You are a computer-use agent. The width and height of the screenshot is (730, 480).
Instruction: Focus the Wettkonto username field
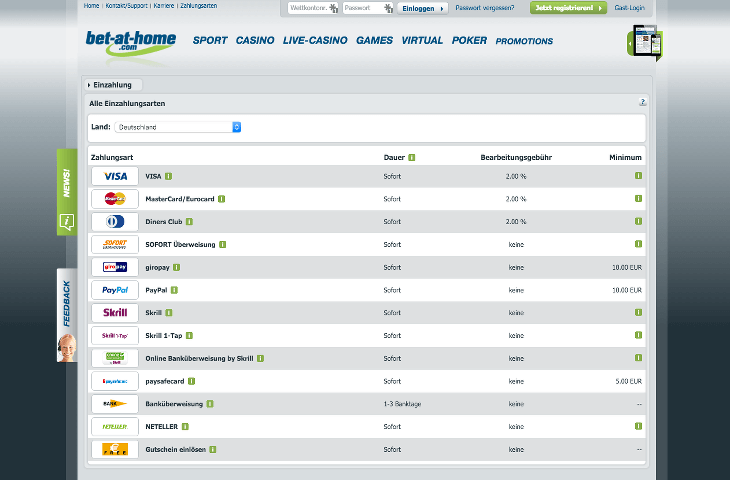click(313, 8)
